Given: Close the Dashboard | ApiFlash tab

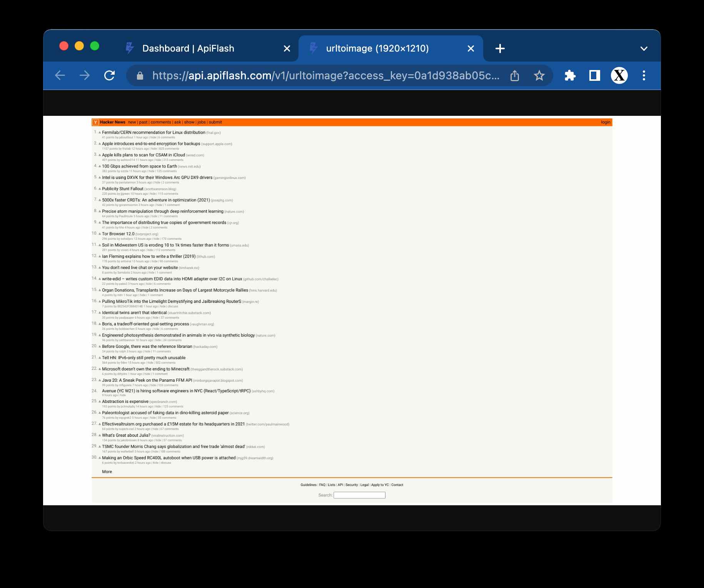Looking at the screenshot, I should [287, 48].
